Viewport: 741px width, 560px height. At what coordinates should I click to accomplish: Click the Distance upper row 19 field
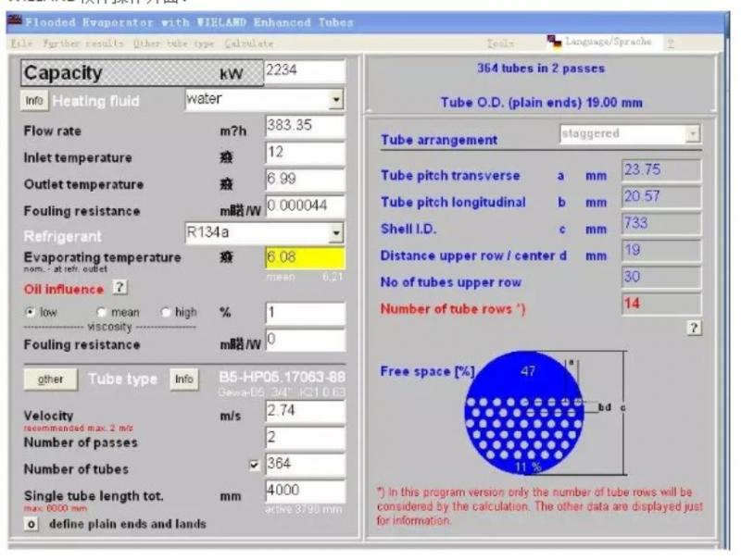click(x=661, y=250)
